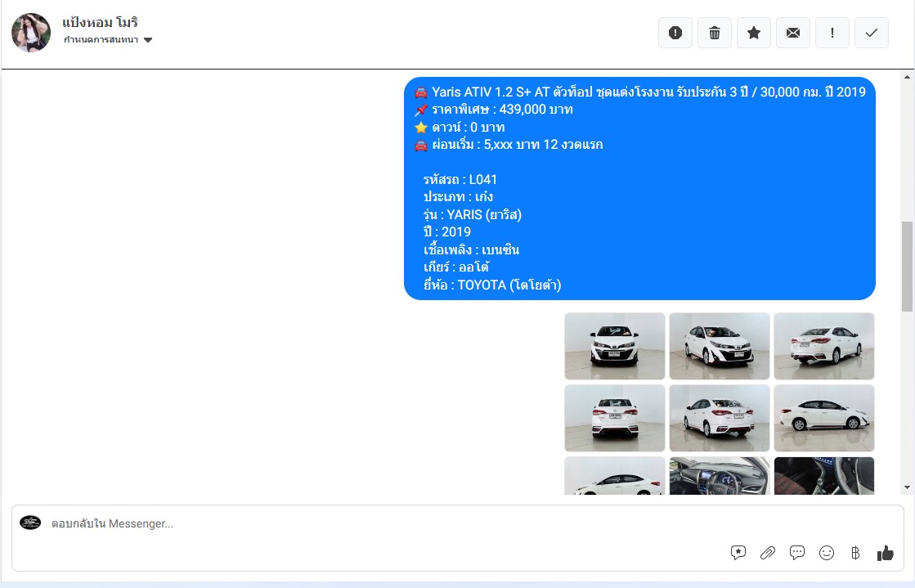Open the front-view car photo thumbnail

click(x=615, y=346)
